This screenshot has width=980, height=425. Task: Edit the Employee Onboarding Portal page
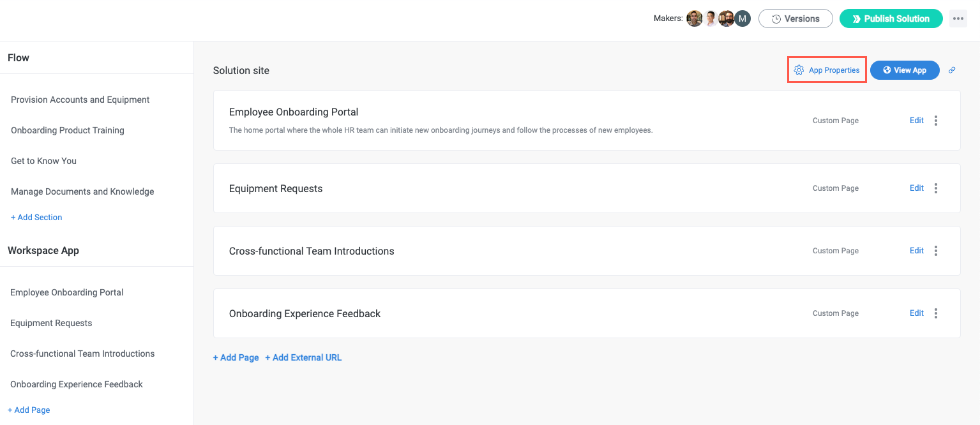(x=916, y=120)
